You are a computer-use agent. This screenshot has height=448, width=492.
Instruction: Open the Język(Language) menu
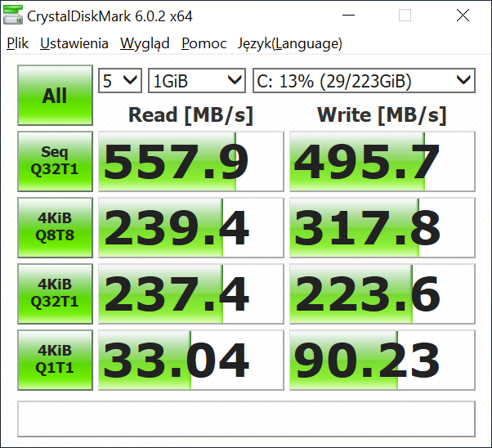(290, 44)
